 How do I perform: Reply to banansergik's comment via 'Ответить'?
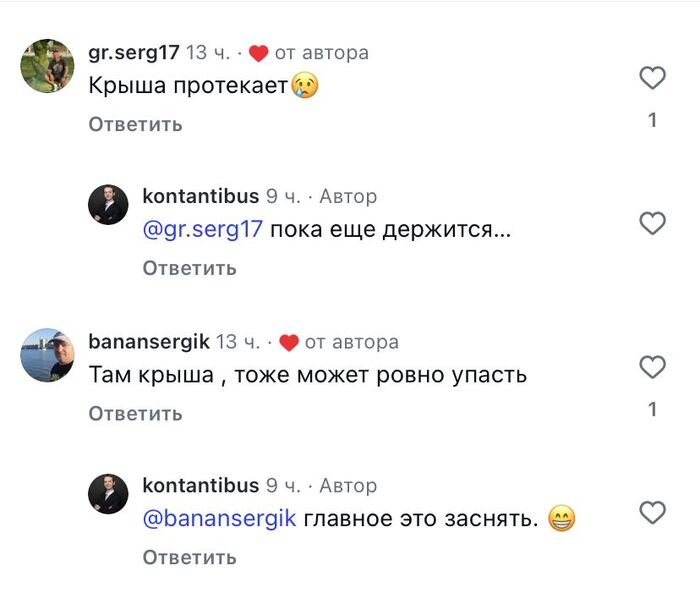(x=135, y=413)
